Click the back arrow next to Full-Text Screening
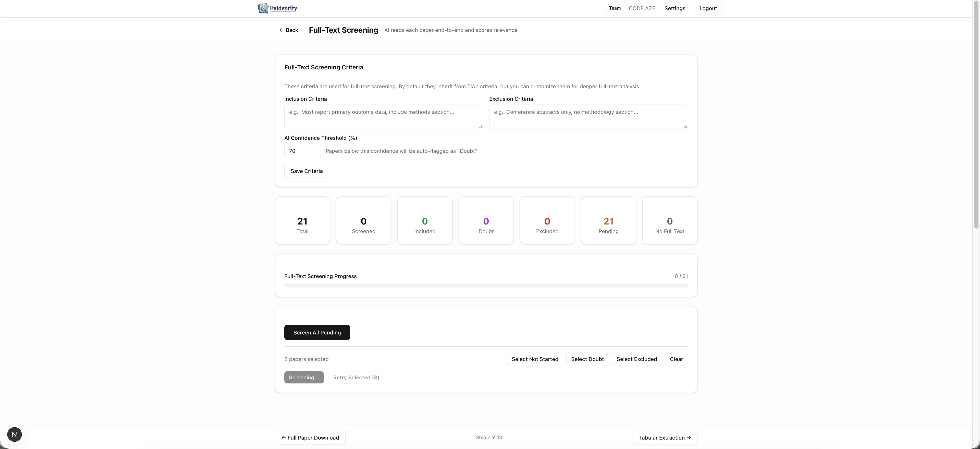The height and width of the screenshot is (449, 980). [x=281, y=30]
